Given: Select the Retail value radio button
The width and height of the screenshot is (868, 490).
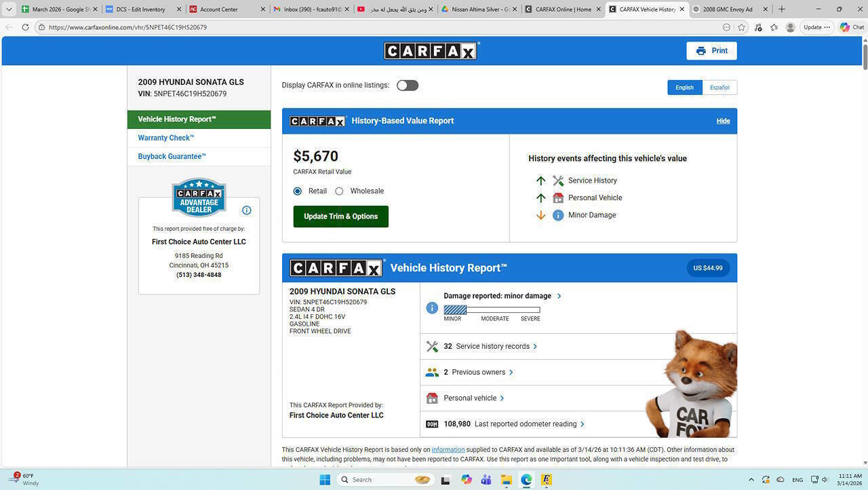Looking at the screenshot, I should point(298,191).
